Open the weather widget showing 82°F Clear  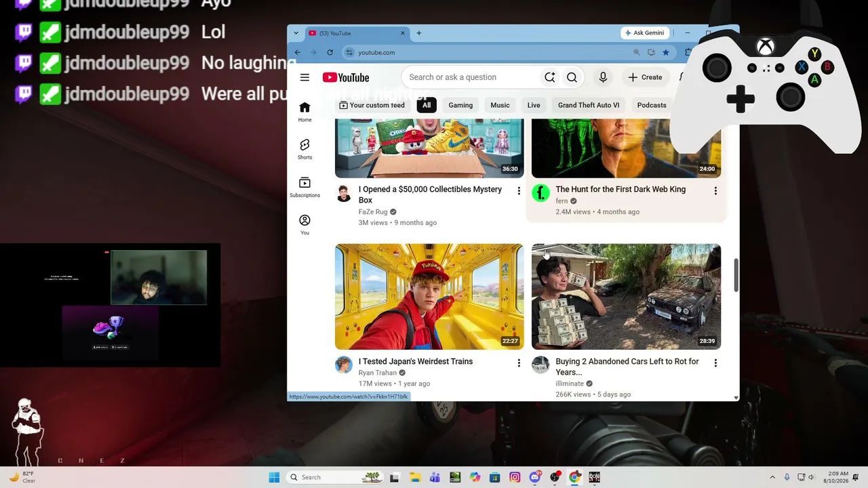(22, 477)
